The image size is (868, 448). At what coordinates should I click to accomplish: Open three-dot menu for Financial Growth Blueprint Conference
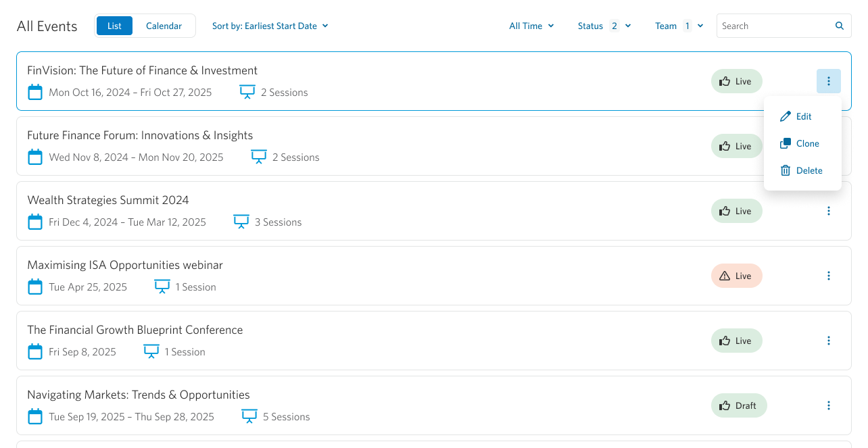click(828, 341)
